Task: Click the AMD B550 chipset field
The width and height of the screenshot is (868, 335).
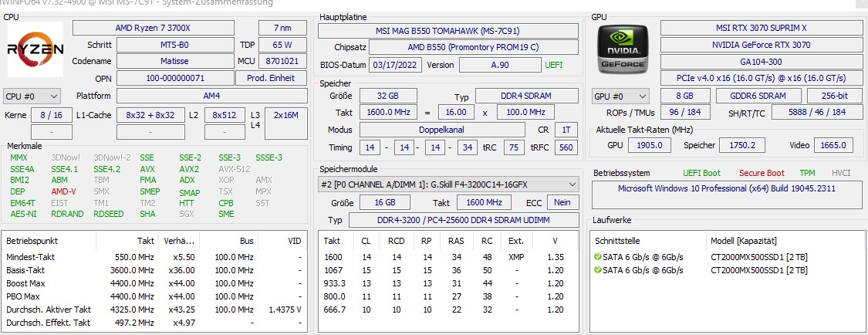Action: 473,48
